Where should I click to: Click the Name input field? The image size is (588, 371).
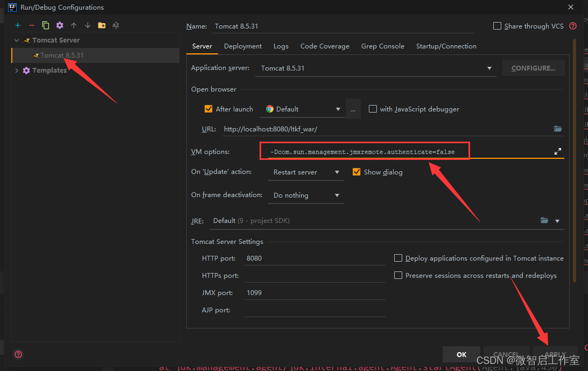click(343, 26)
